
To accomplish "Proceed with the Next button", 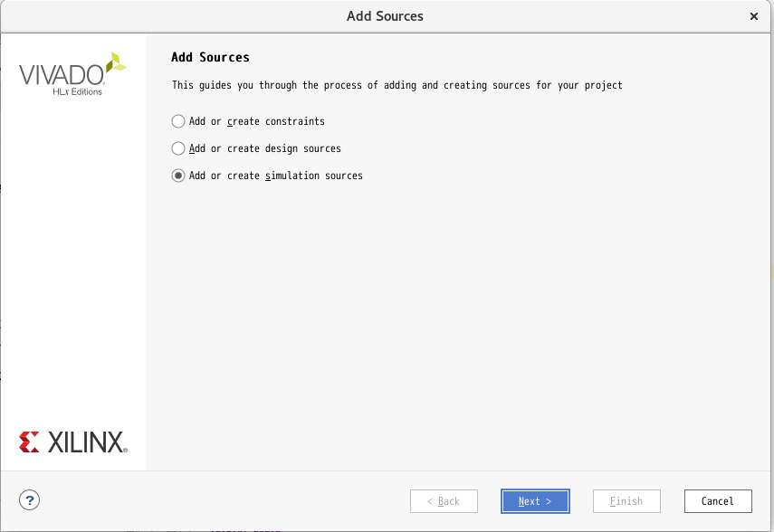I will point(535,501).
